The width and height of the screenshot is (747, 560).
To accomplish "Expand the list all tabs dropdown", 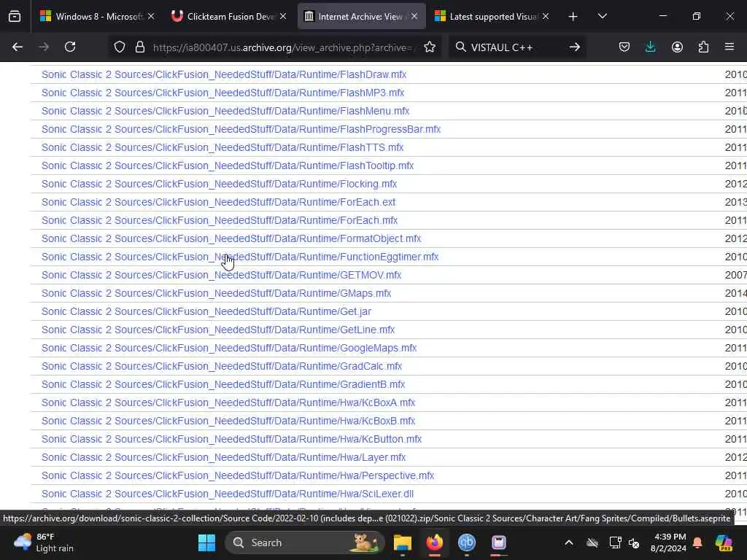I will click(602, 17).
